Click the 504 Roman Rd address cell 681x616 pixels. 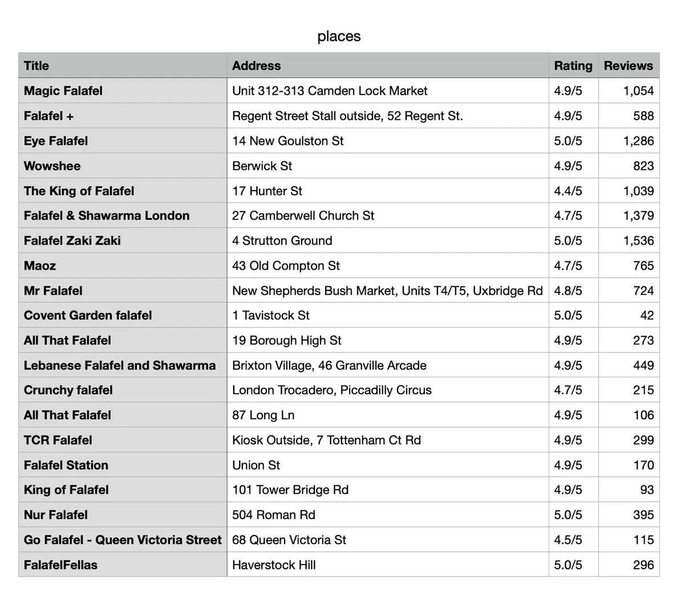click(x=388, y=515)
